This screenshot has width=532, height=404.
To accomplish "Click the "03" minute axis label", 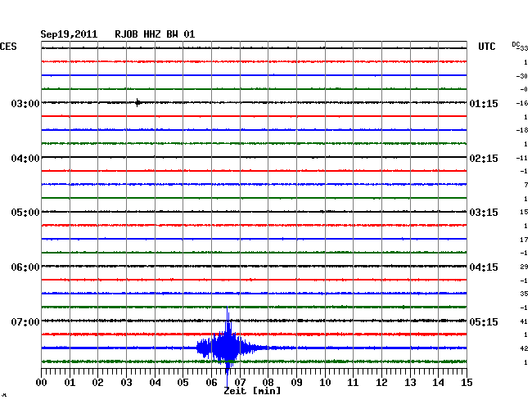I will [x=126, y=383].
